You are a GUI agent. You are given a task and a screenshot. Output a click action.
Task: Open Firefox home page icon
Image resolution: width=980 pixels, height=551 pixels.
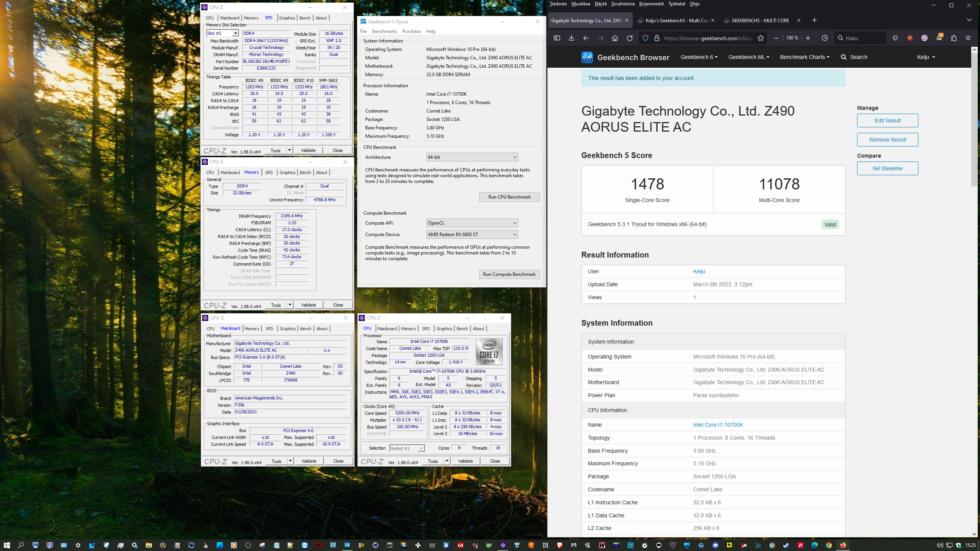[x=615, y=38]
